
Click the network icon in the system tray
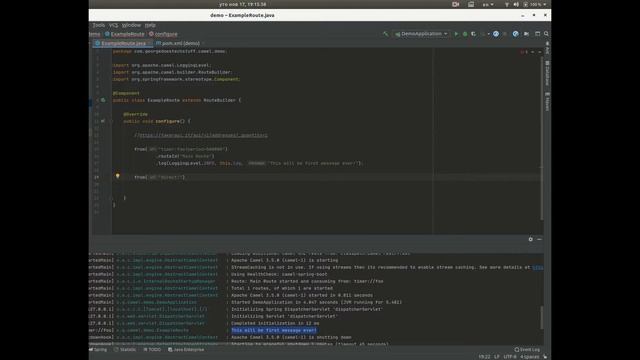(x=507, y=4)
